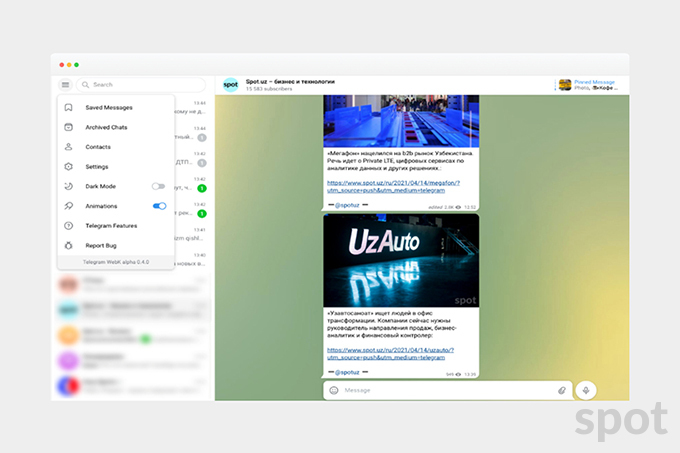Click the Telegram Features question icon

click(69, 226)
